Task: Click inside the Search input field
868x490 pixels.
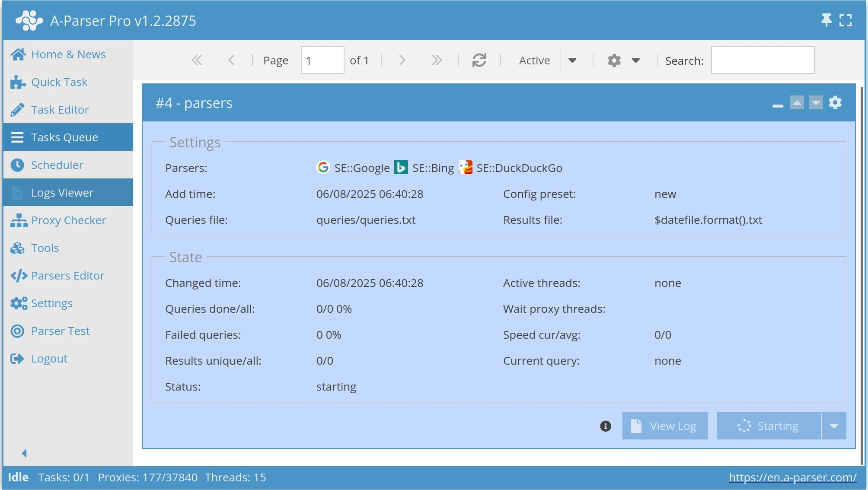Action: [762, 60]
